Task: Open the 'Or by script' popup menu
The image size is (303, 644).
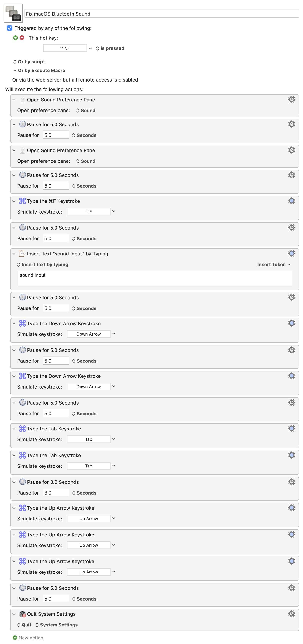Action: tap(30, 62)
